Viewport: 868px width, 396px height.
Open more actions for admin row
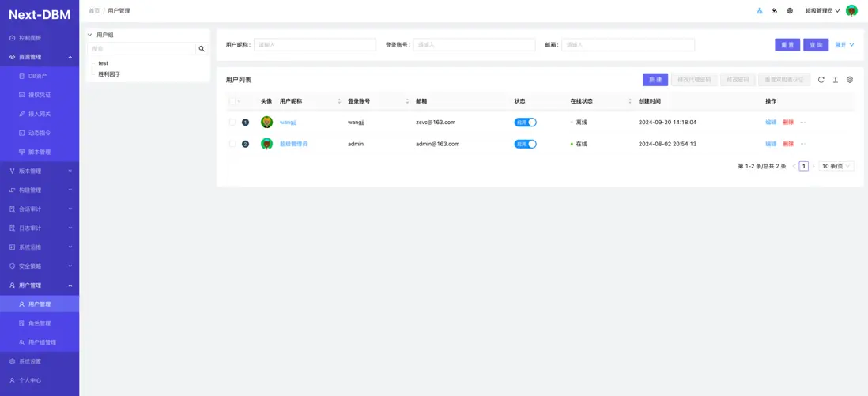[x=802, y=144]
